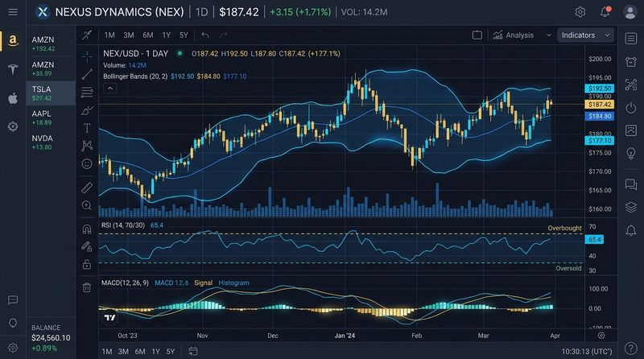Open the user profile avatar
644x359 pixels.
630,12
